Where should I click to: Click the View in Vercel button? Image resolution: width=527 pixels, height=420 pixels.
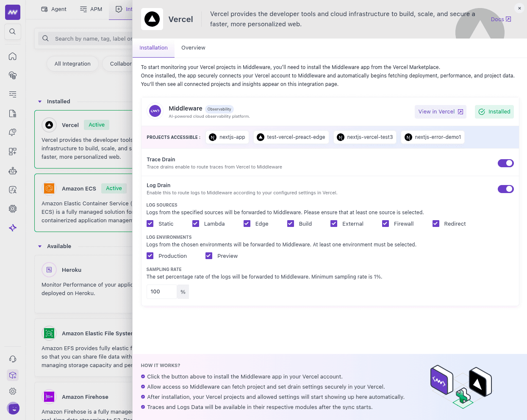point(440,111)
